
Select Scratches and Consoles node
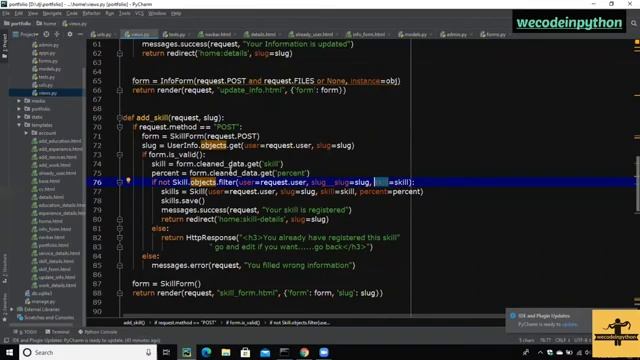click(45, 317)
